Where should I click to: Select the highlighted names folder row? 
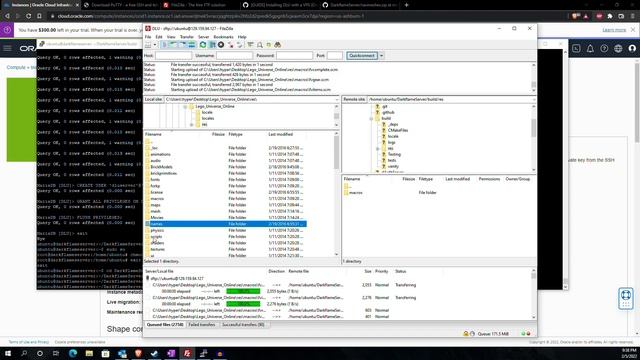click(x=225, y=224)
